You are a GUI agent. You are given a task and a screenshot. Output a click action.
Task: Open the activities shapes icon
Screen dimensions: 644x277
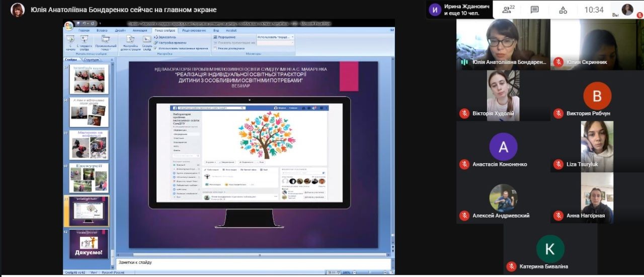point(563,10)
